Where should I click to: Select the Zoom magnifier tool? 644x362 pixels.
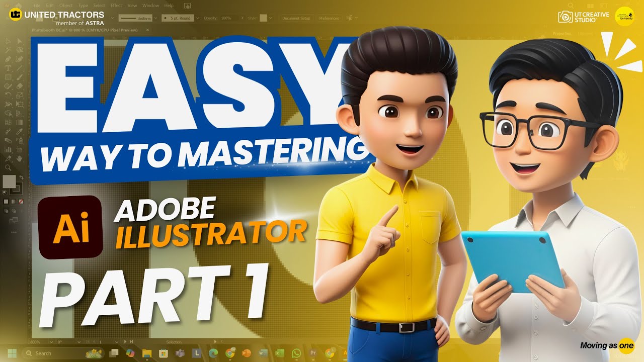click(x=8, y=167)
